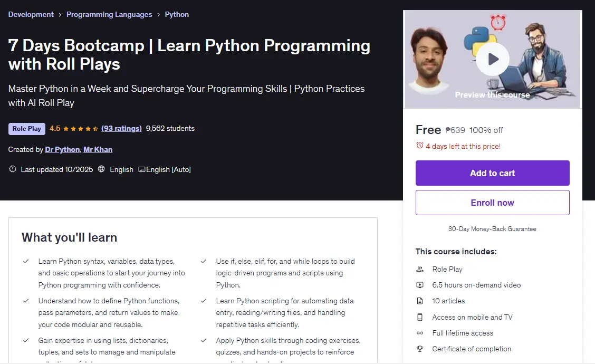Click the infinity lifetime access icon
The image size is (595, 364).
[420, 333]
